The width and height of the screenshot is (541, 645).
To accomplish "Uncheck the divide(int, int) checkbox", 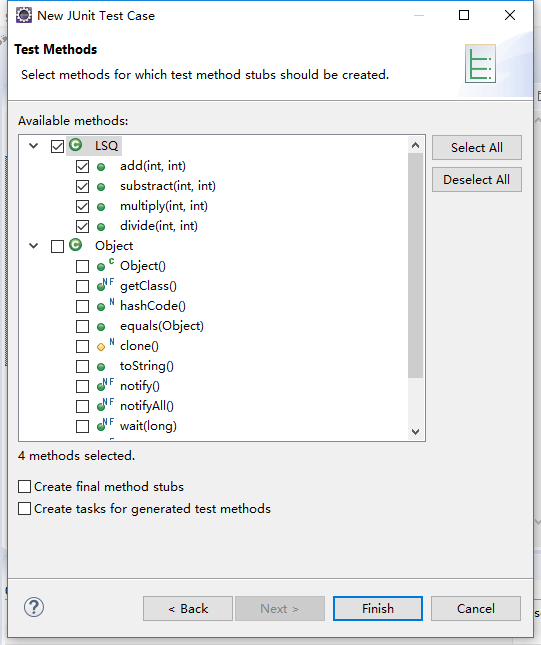I will coord(82,226).
